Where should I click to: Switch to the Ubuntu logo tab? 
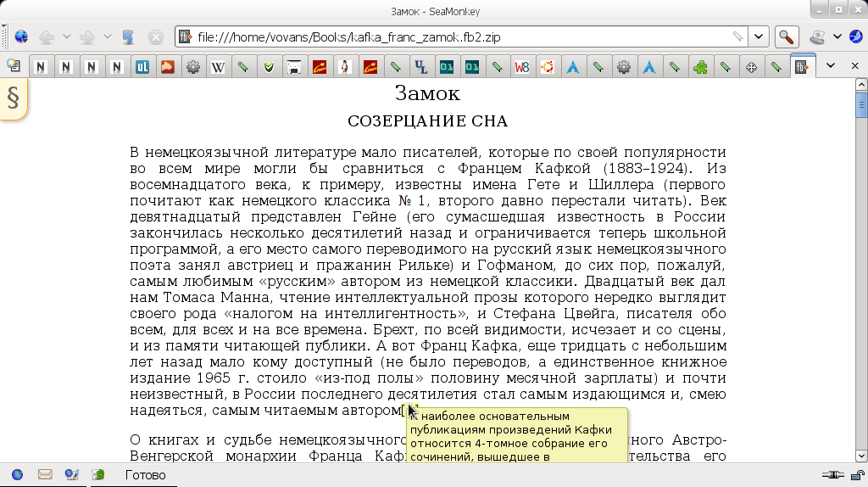pos(548,66)
